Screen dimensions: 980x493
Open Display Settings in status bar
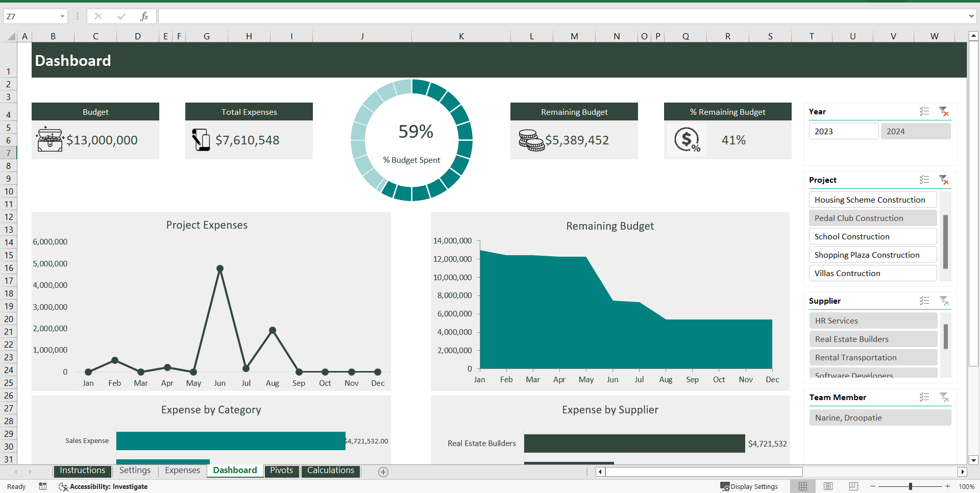coord(749,486)
